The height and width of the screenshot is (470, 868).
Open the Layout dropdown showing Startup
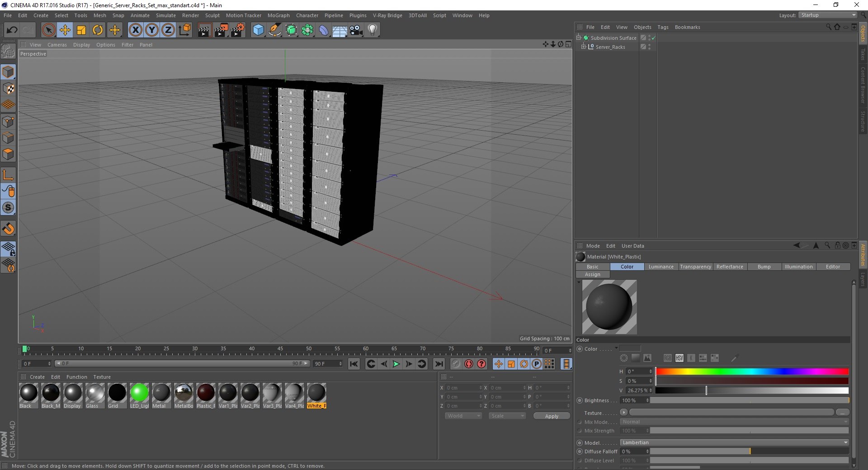coord(828,15)
